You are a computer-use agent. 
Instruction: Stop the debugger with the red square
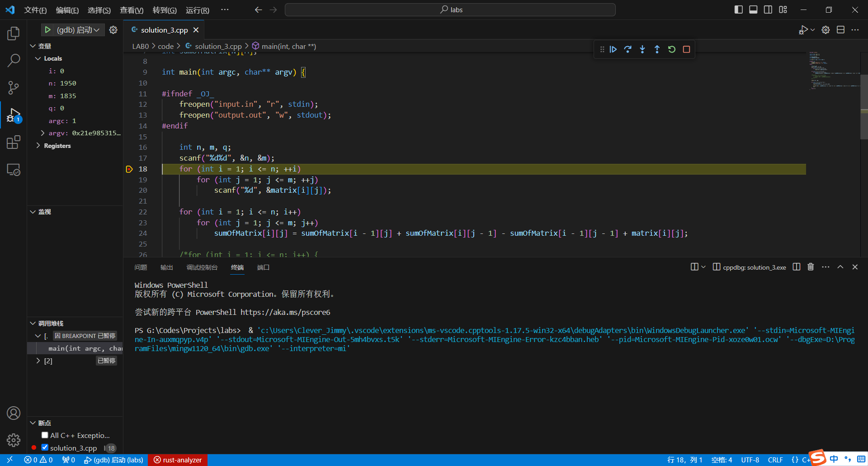[686, 49]
